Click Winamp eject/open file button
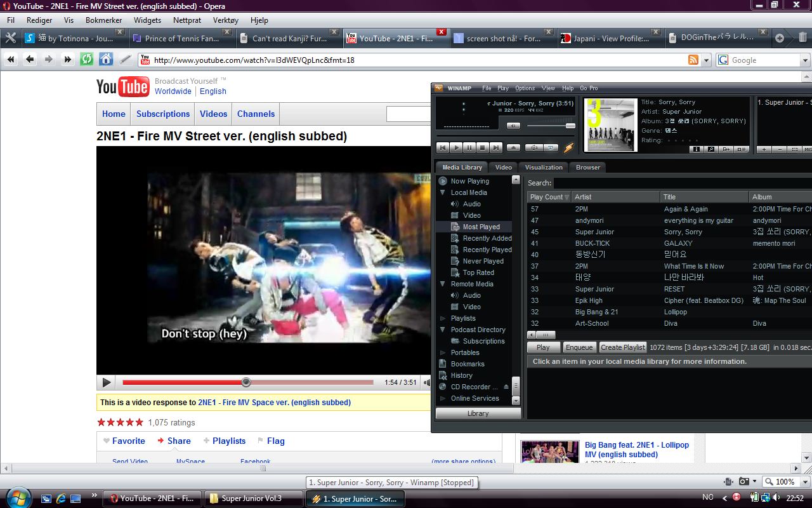Screen dimensions: 812x508 click(x=513, y=147)
